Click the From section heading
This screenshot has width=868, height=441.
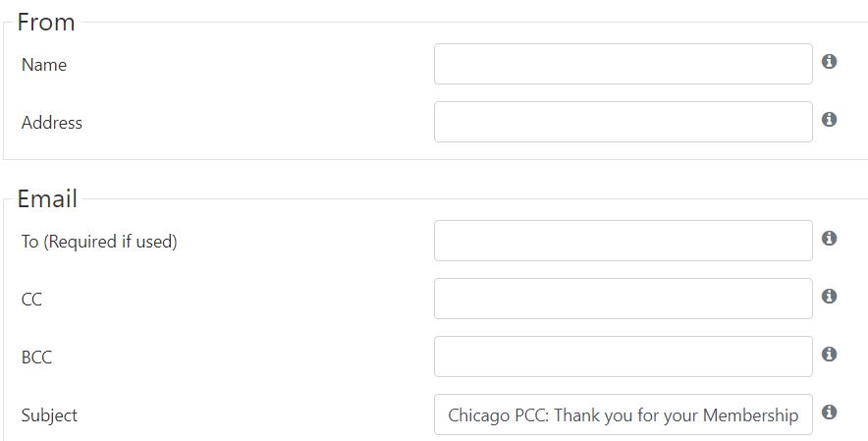pyautogui.click(x=46, y=23)
